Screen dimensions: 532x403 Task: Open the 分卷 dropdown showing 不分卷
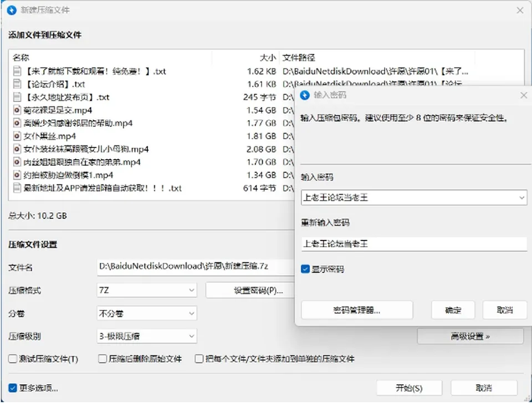coord(146,313)
